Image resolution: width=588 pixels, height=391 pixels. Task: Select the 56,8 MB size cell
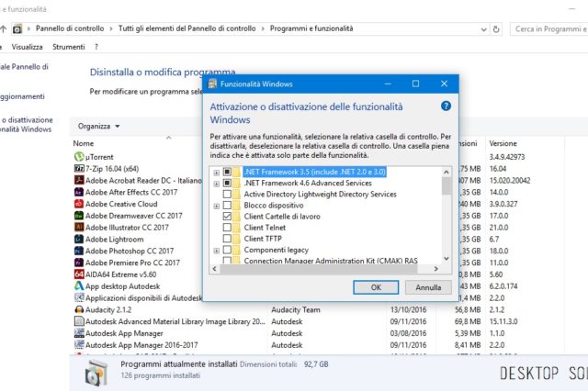(468, 309)
